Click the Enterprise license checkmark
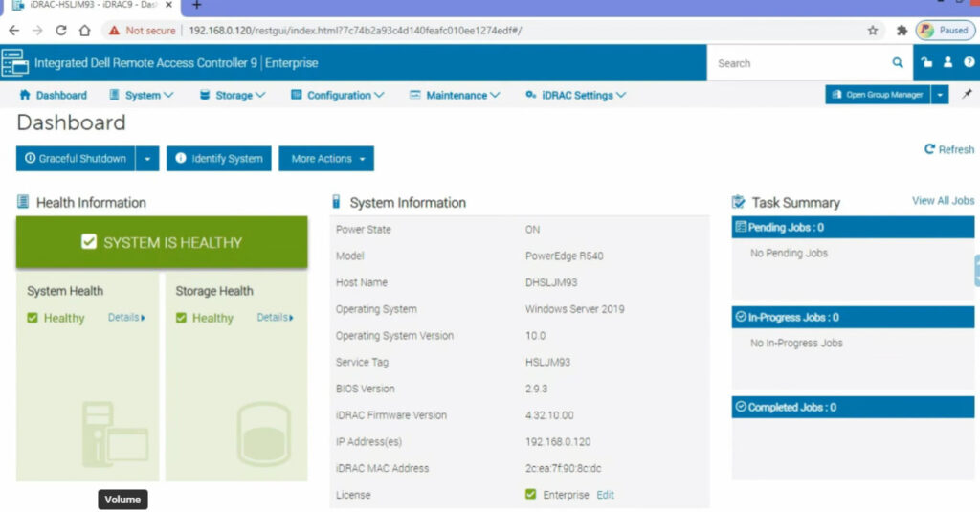The height and width of the screenshot is (512, 980). pos(530,495)
